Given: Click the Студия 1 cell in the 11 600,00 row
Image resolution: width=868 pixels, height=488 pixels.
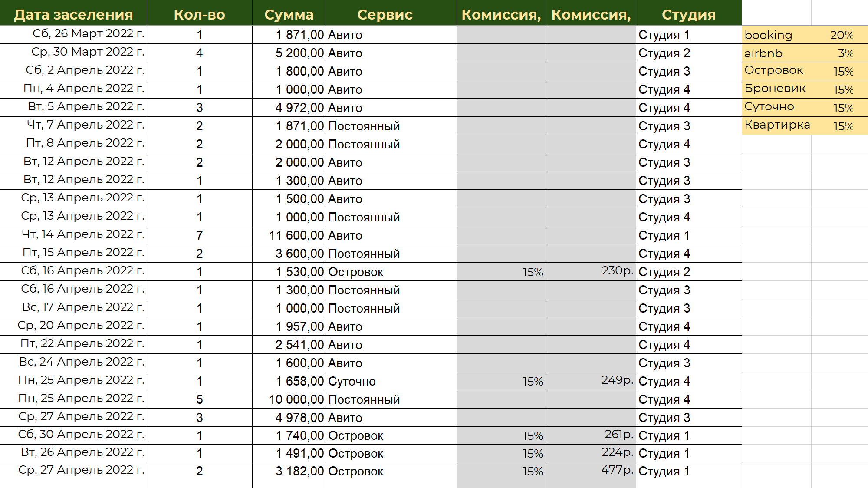Looking at the screenshot, I should [689, 235].
